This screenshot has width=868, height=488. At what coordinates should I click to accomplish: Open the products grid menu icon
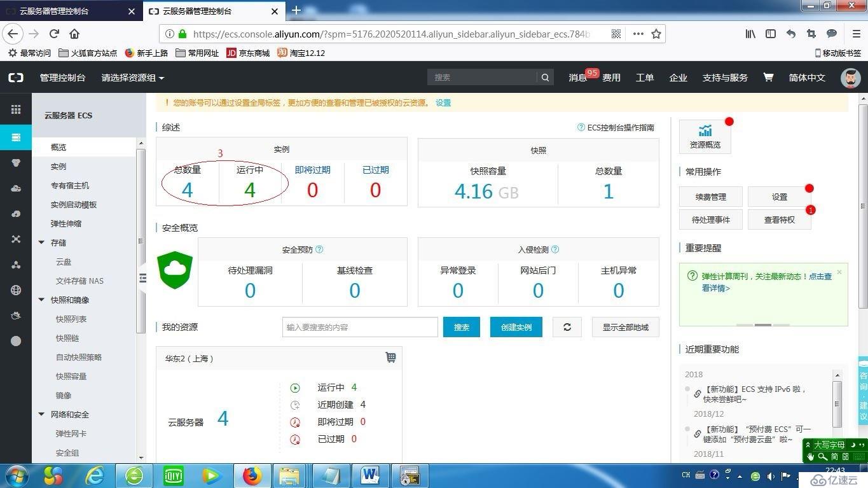tap(16, 109)
